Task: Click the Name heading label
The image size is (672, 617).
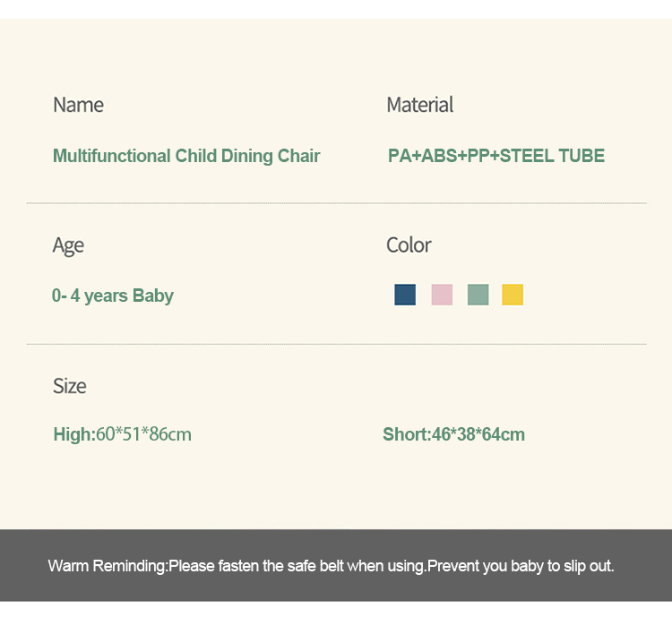Action: 79,105
